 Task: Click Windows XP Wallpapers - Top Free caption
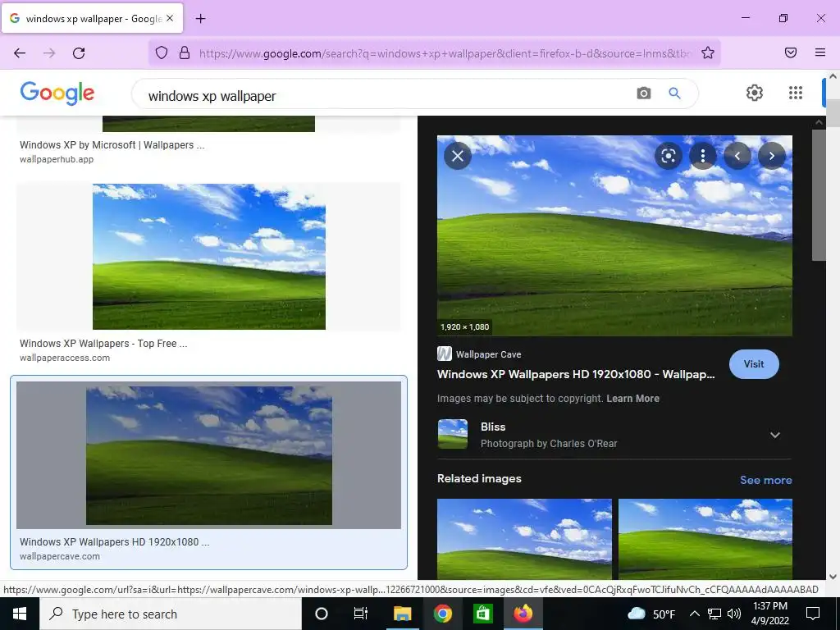point(103,344)
